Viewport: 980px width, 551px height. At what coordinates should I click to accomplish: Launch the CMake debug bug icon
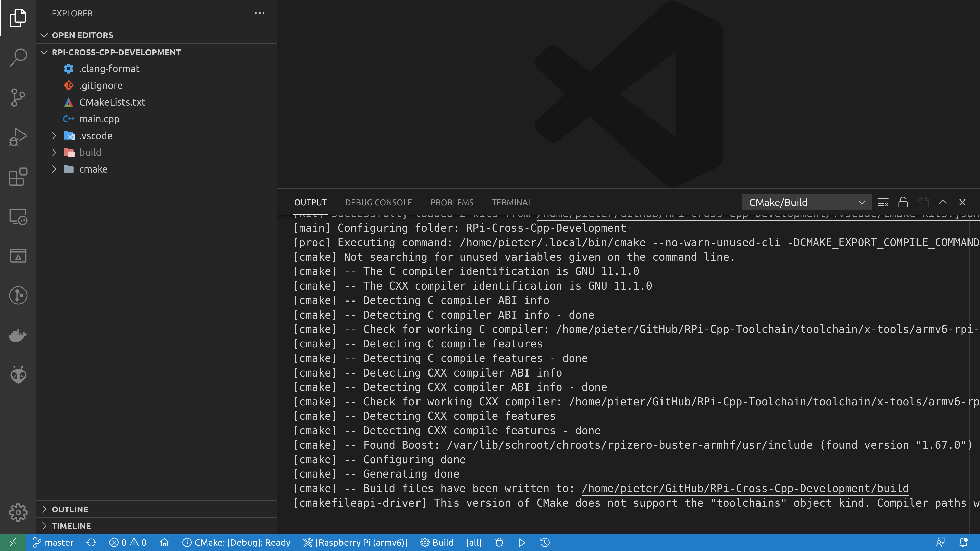tap(499, 542)
